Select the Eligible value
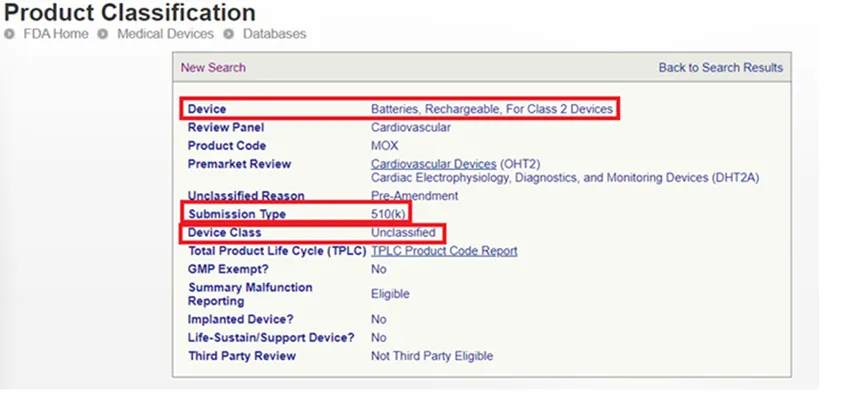 click(x=390, y=294)
